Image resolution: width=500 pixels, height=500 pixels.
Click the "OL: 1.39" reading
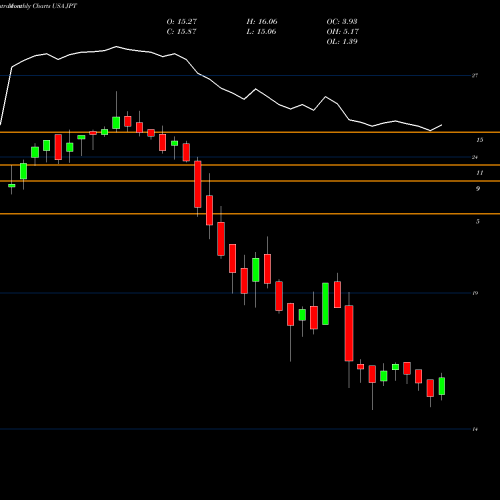(x=342, y=42)
